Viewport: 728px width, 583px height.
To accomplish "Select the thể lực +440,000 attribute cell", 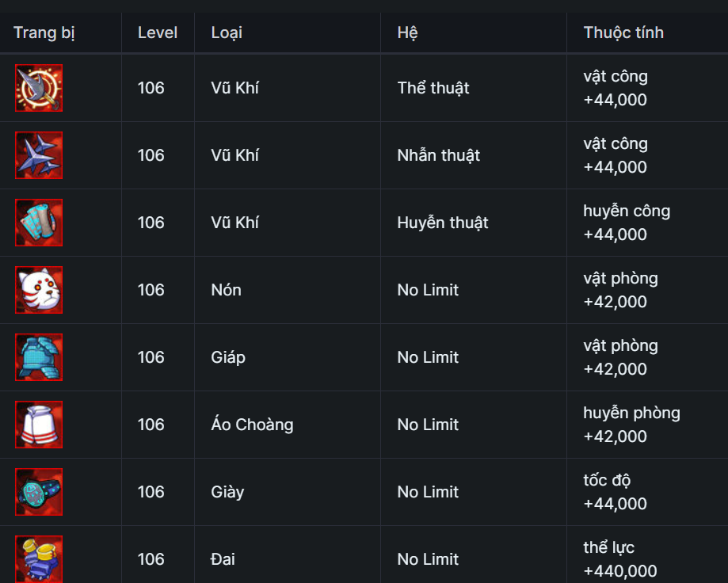I will coord(620,559).
